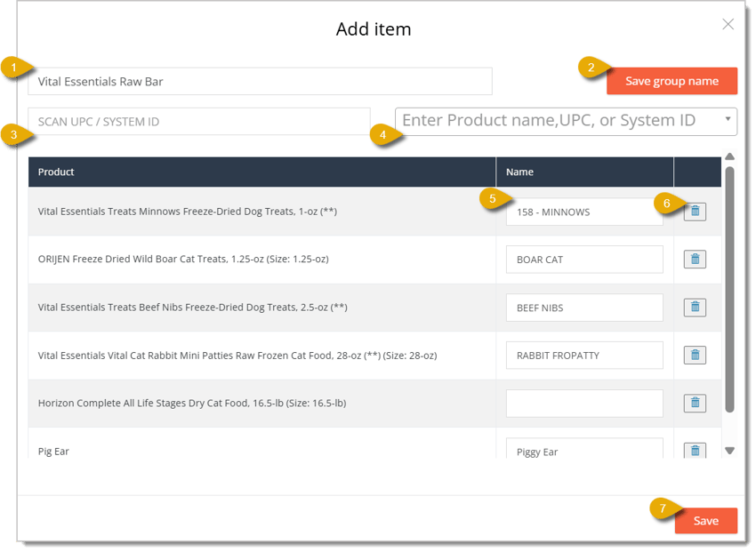The height and width of the screenshot is (552, 756).
Task: Select the Horizon Complete Dry Cat Food text
Action: [x=192, y=404]
